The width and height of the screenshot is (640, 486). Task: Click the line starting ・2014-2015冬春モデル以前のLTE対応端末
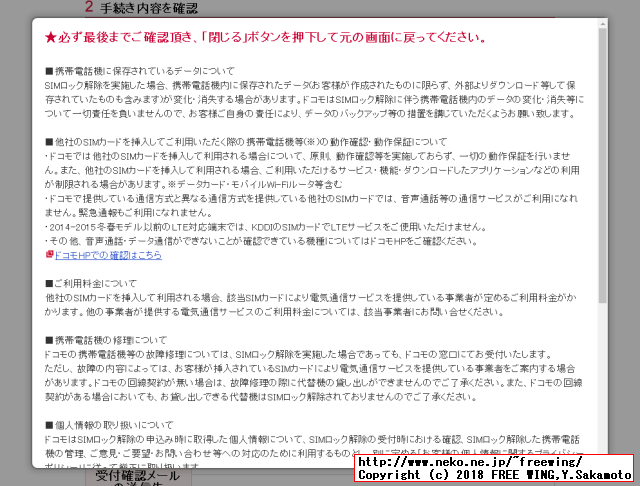pyautogui.click(x=265, y=227)
